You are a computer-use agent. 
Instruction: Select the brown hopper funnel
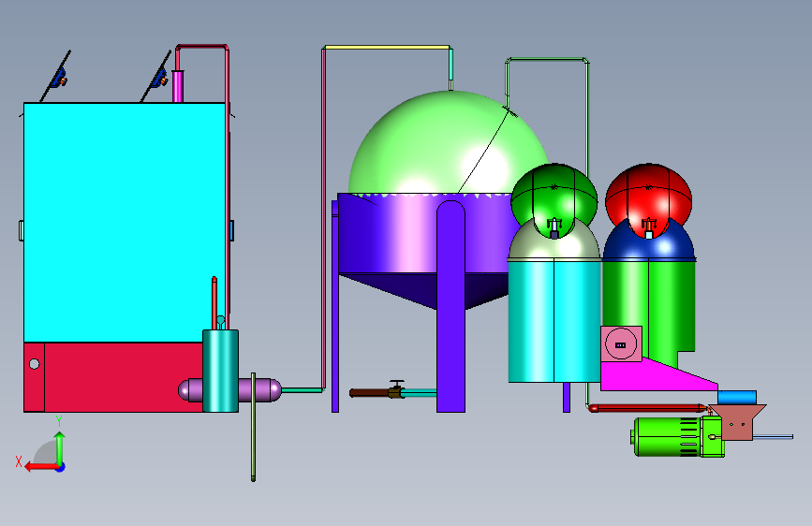point(737,422)
